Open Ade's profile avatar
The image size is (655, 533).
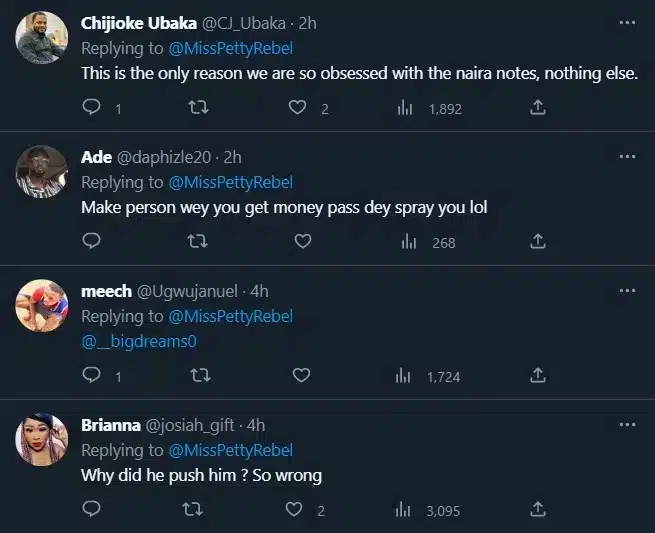[x=42, y=170]
